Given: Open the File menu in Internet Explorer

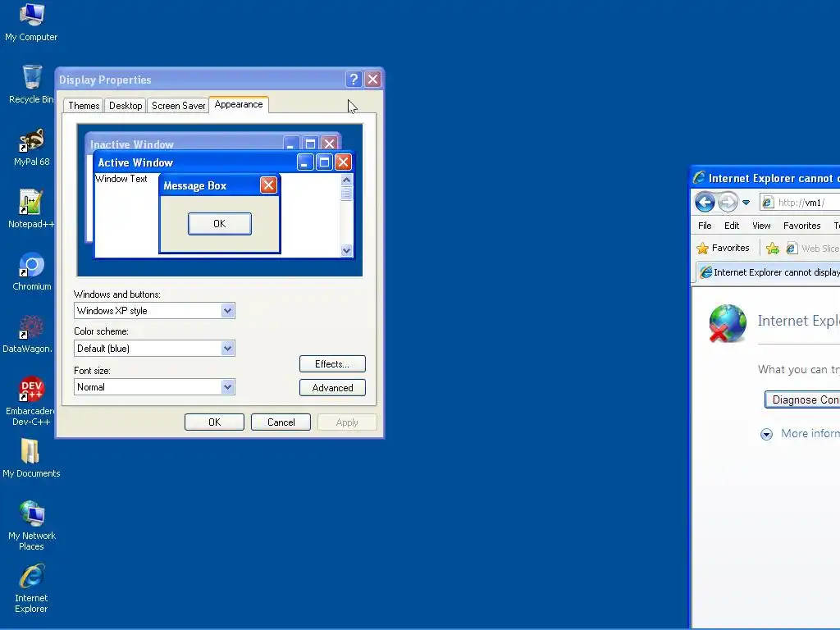Looking at the screenshot, I should click(705, 226).
